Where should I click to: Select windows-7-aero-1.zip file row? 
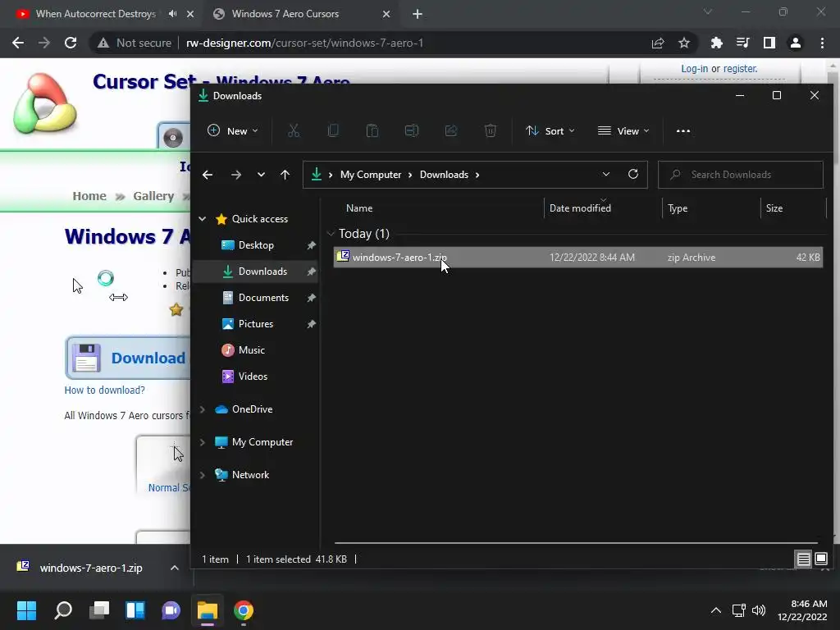point(578,257)
